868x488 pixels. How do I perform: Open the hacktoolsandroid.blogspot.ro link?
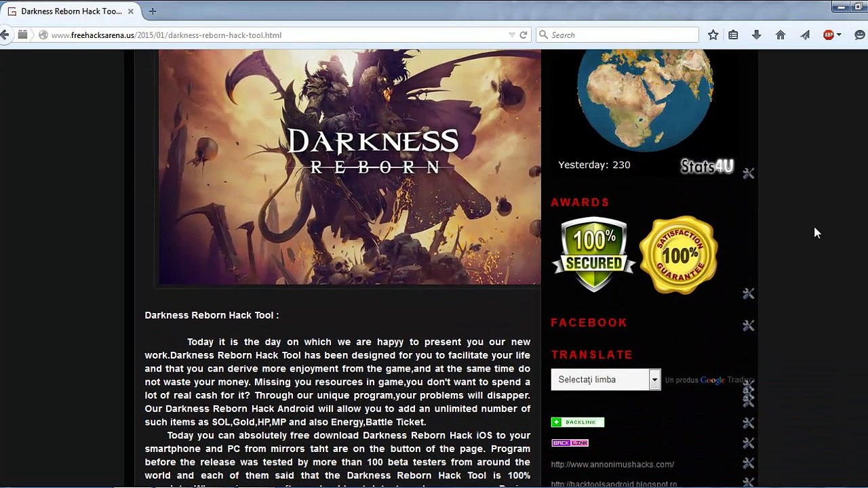tap(614, 484)
